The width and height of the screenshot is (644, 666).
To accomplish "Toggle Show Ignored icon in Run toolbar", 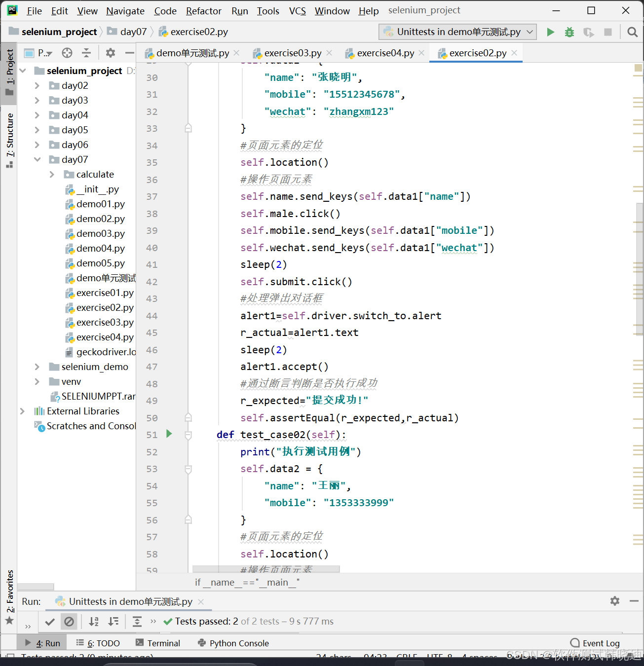I will point(69,622).
